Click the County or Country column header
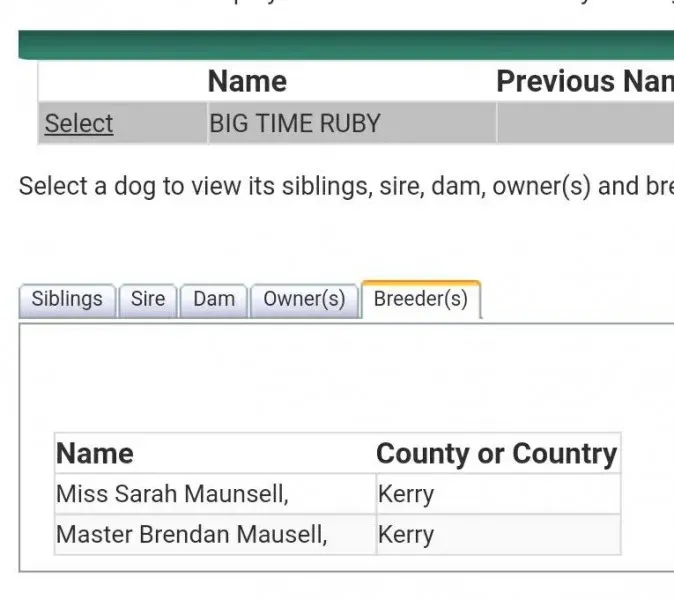 coord(496,454)
